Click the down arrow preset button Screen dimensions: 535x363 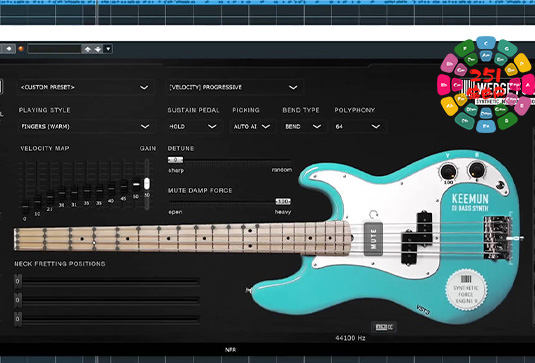click(x=98, y=49)
